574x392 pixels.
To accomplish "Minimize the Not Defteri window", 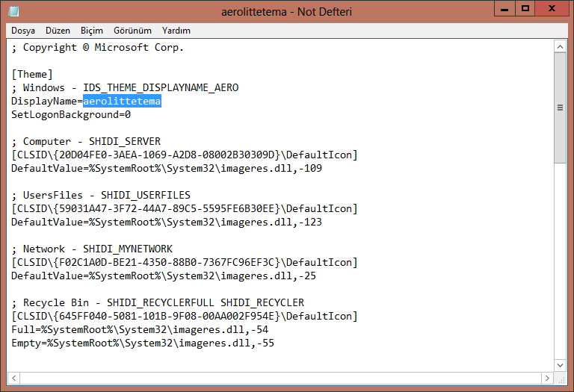I will coord(504,9).
